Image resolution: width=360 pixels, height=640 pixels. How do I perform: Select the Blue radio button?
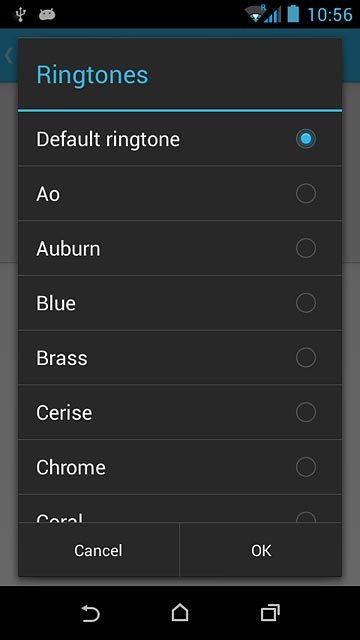click(x=306, y=303)
